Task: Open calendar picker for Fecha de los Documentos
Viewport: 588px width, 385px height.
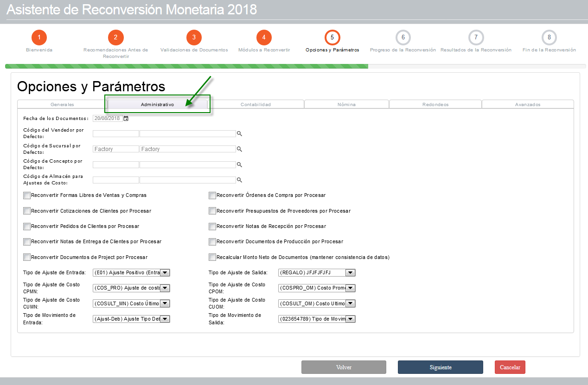Action: [126, 119]
